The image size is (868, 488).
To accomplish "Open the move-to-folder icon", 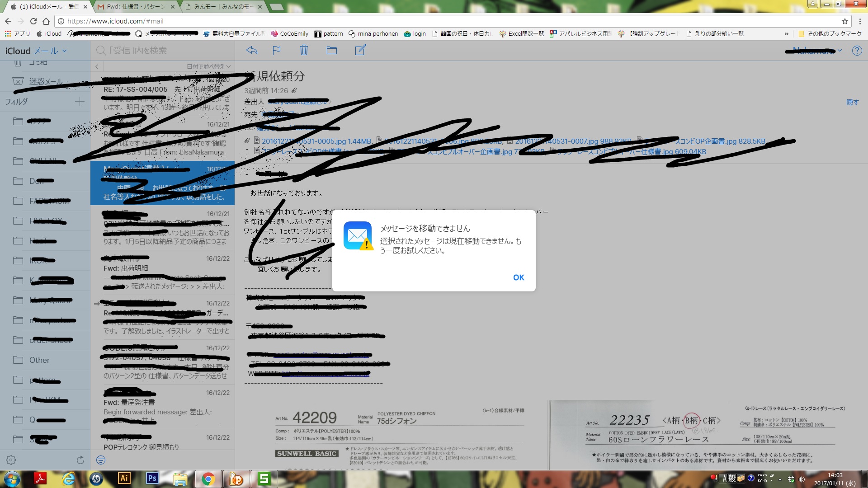I will [332, 50].
